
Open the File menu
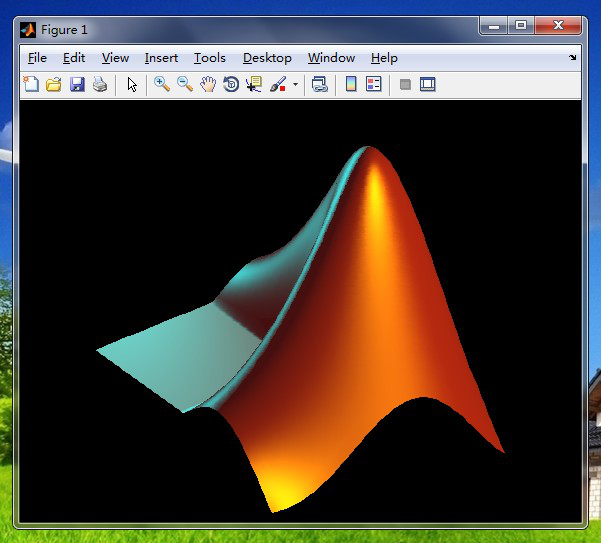pyautogui.click(x=37, y=58)
